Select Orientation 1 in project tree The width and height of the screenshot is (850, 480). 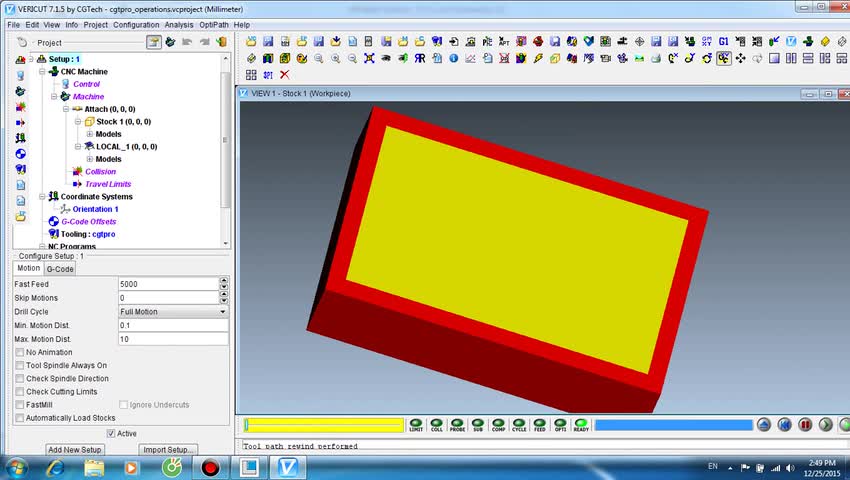click(x=95, y=209)
